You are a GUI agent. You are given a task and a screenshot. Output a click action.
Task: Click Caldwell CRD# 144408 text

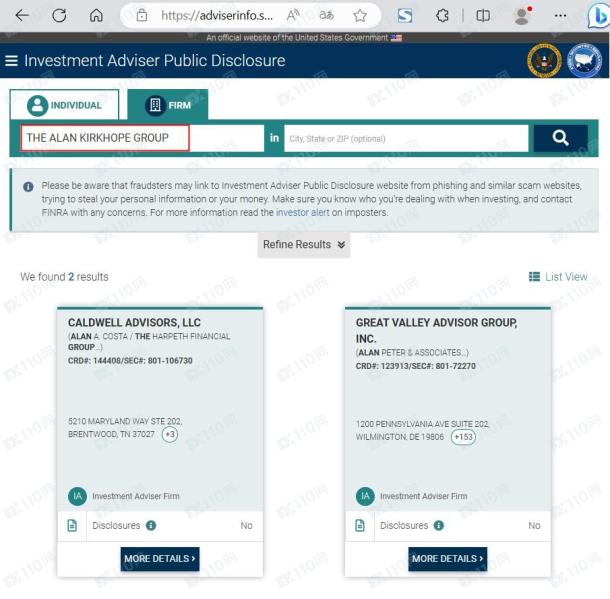130,361
